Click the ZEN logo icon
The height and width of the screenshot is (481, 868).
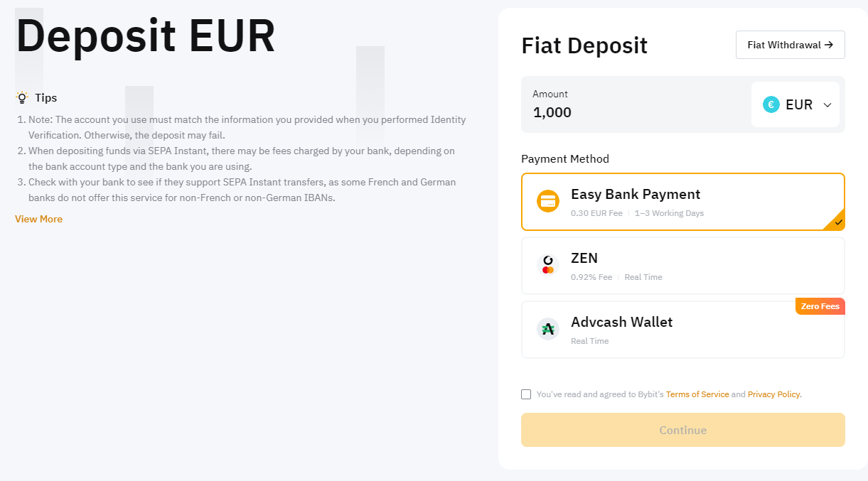point(547,265)
